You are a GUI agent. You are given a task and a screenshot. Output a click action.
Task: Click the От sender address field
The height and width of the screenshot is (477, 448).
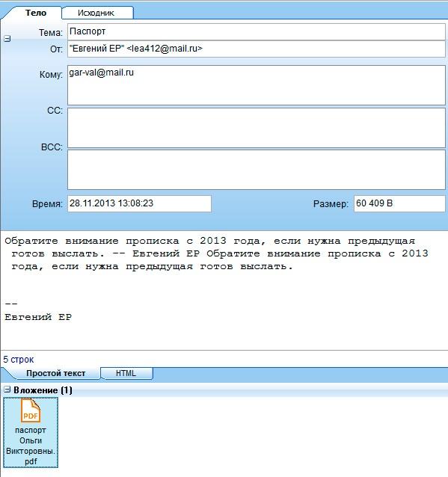(257, 49)
